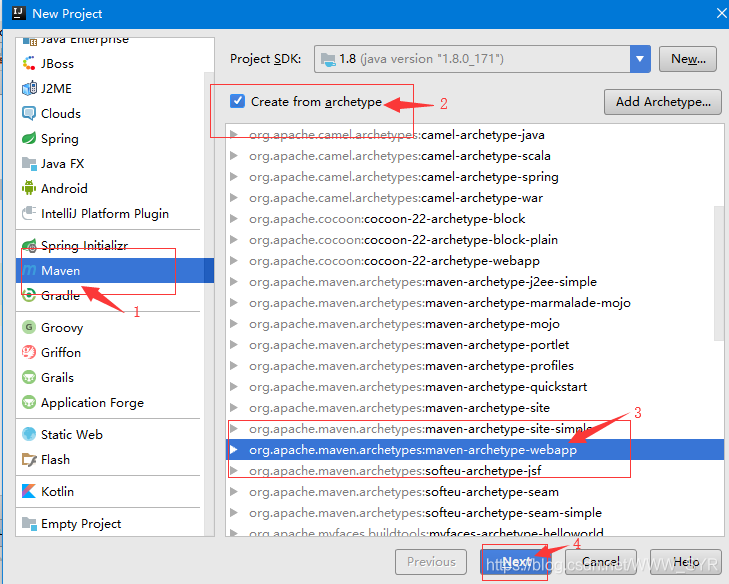Click the Spring Initializr icon
The image size is (729, 584).
coord(29,246)
